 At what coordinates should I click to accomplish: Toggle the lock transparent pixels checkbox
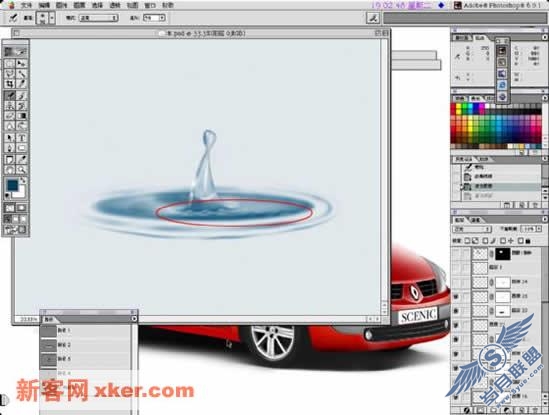click(x=467, y=241)
